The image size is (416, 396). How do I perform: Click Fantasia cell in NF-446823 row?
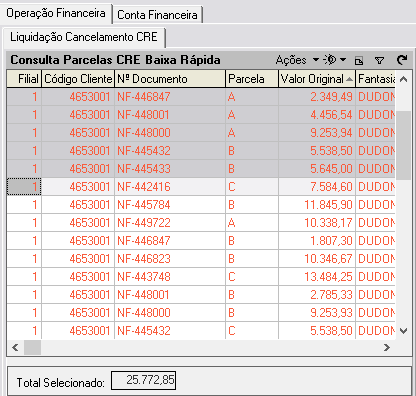pyautogui.click(x=376, y=259)
